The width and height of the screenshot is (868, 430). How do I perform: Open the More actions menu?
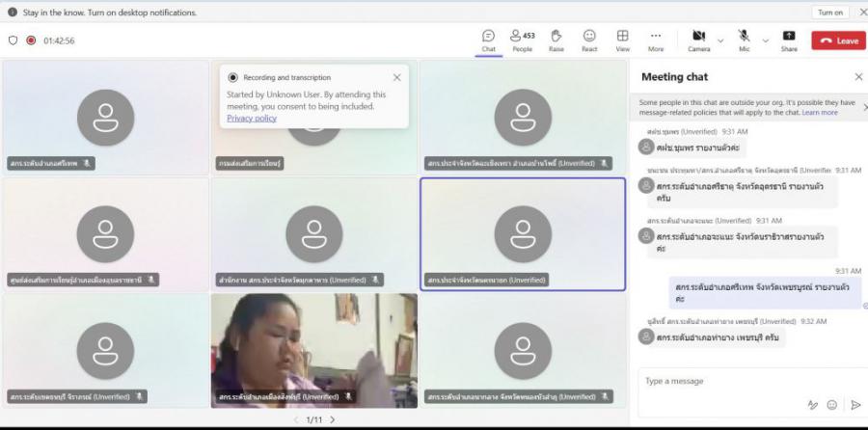(x=656, y=40)
